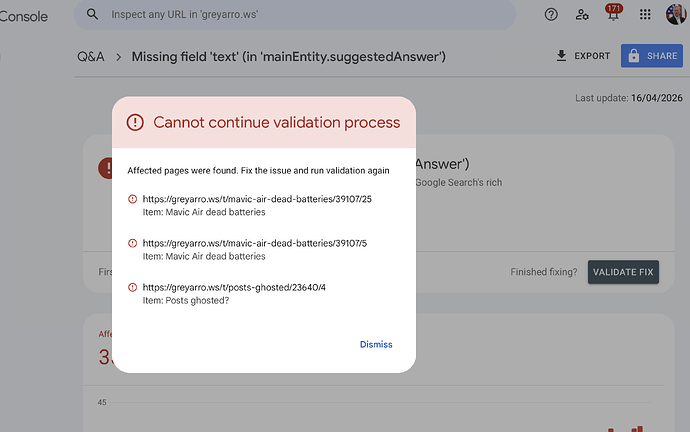This screenshot has width=690, height=432.
Task: Click the 'Finished fixing?' label
Action: [543, 272]
